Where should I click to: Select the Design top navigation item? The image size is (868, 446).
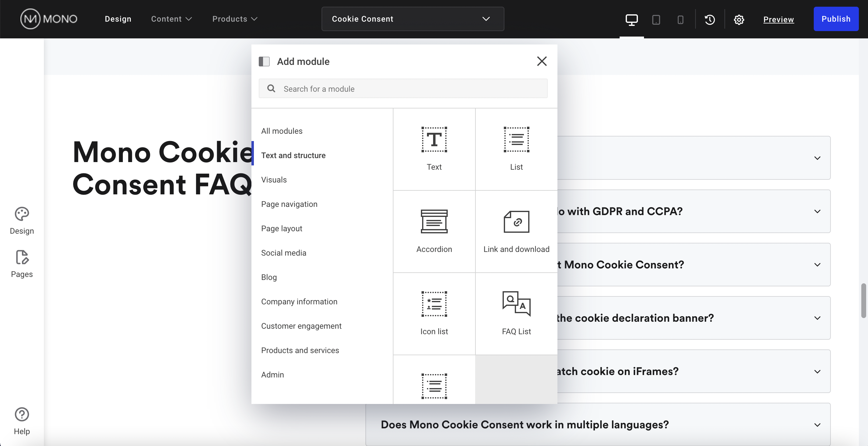pos(118,19)
